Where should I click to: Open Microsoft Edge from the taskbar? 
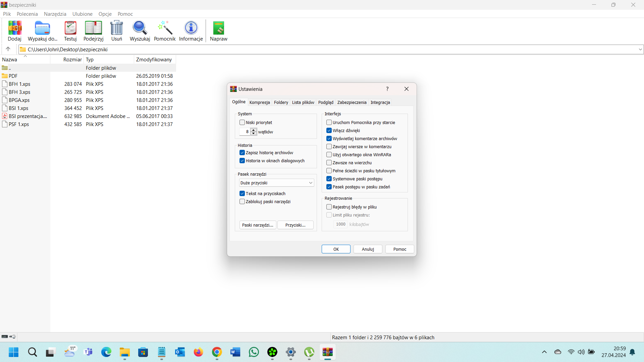pyautogui.click(x=106, y=352)
